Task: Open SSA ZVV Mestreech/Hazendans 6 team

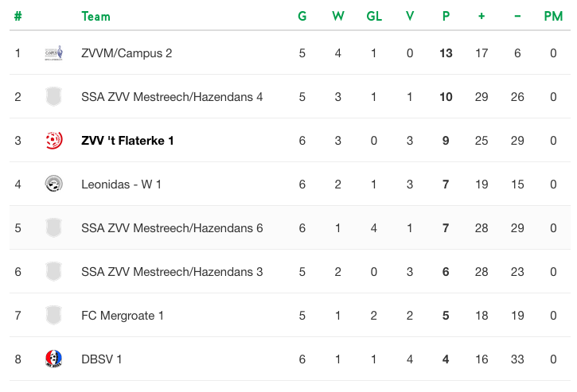Action: tap(172, 228)
